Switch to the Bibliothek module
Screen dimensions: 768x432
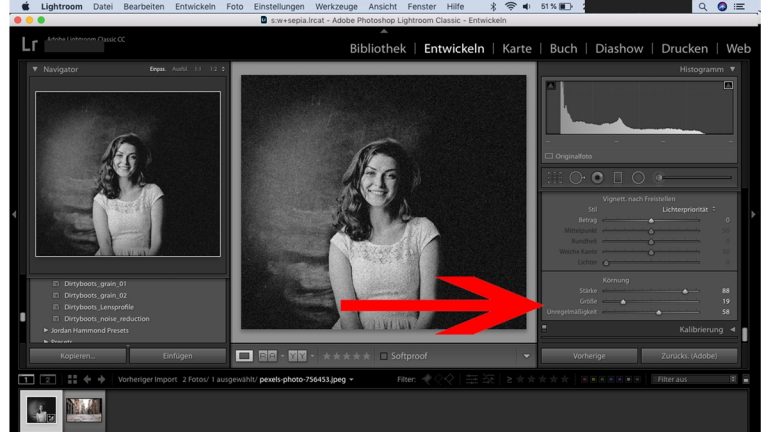tap(377, 48)
